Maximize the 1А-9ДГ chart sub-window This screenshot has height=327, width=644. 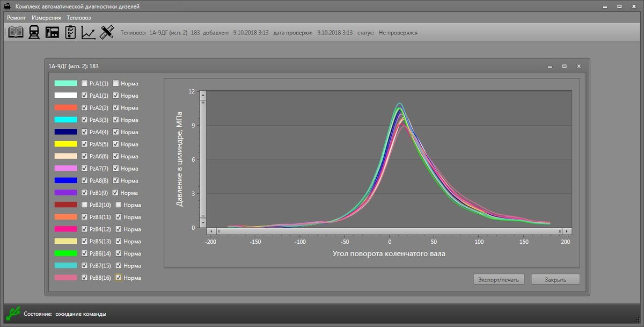click(564, 66)
